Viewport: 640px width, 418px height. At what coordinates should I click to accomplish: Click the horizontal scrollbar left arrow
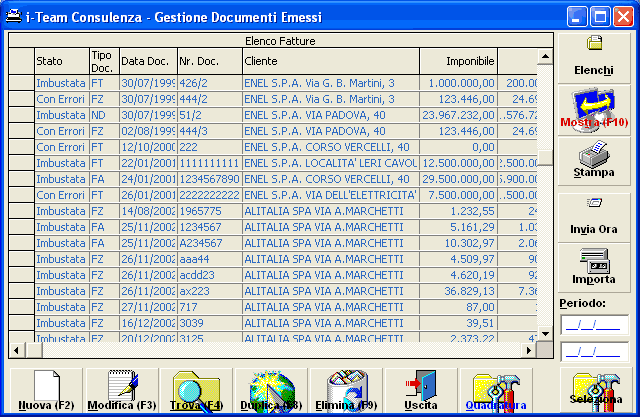(x=16, y=350)
